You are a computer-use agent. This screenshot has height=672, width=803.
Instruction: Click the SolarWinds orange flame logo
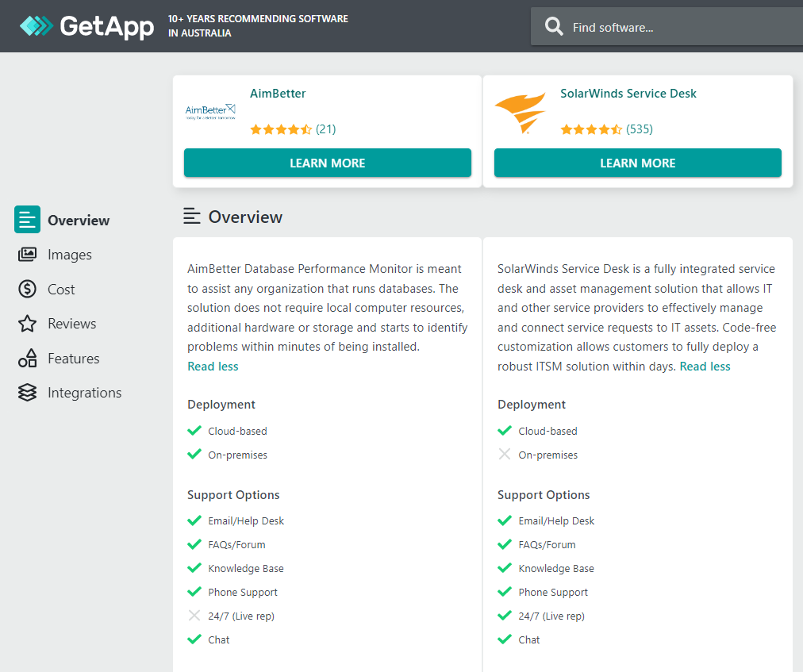coord(521,113)
